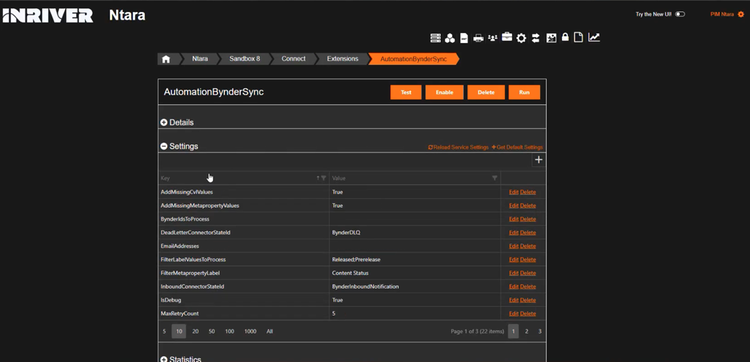This screenshot has width=750, height=362.
Task: Edit the InboundConnectorStateId setting
Action: pos(514,286)
